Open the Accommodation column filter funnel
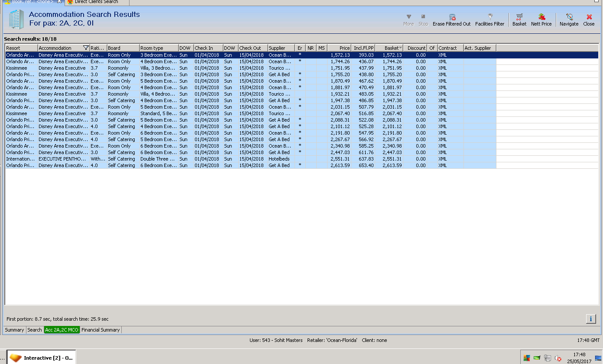Image resolution: width=603 pixels, height=364 pixels. (x=86, y=48)
